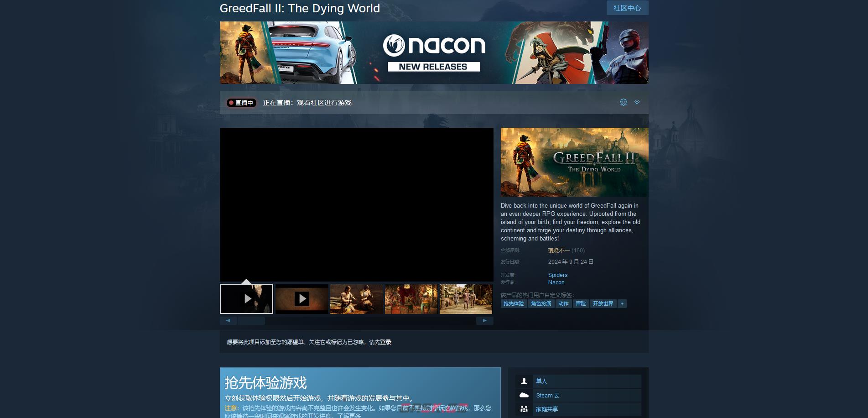The width and height of the screenshot is (868, 418).
Task: Click the 冒险 tag
Action: coord(581,303)
